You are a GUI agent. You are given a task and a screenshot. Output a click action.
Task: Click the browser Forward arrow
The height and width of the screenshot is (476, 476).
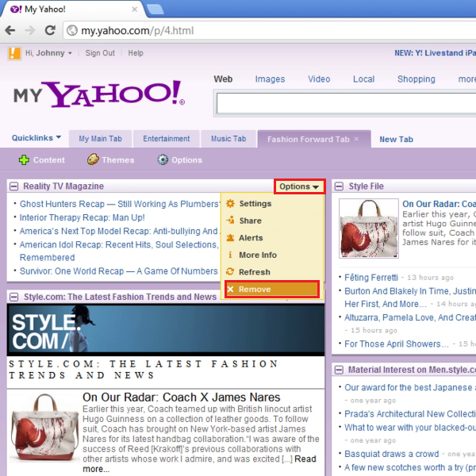click(30, 30)
